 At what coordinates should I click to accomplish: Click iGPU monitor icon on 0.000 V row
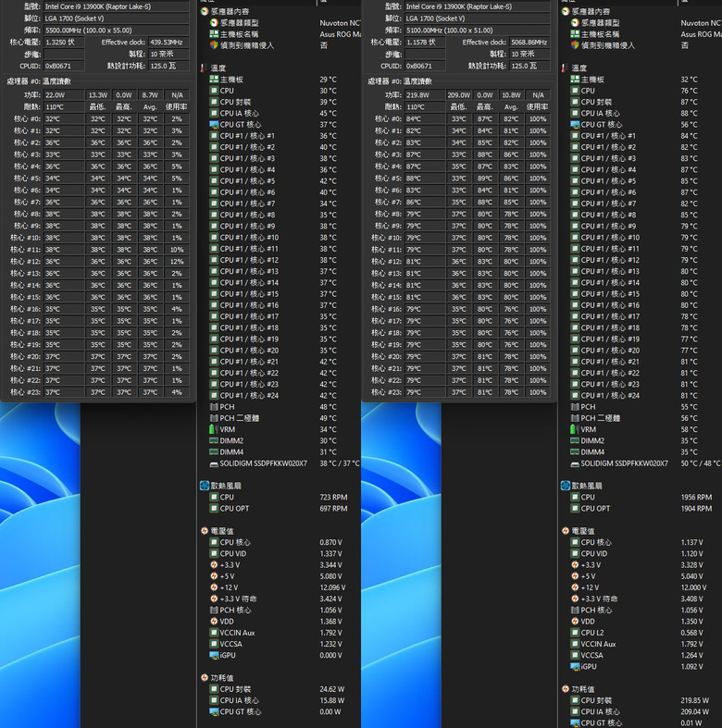tap(214, 655)
